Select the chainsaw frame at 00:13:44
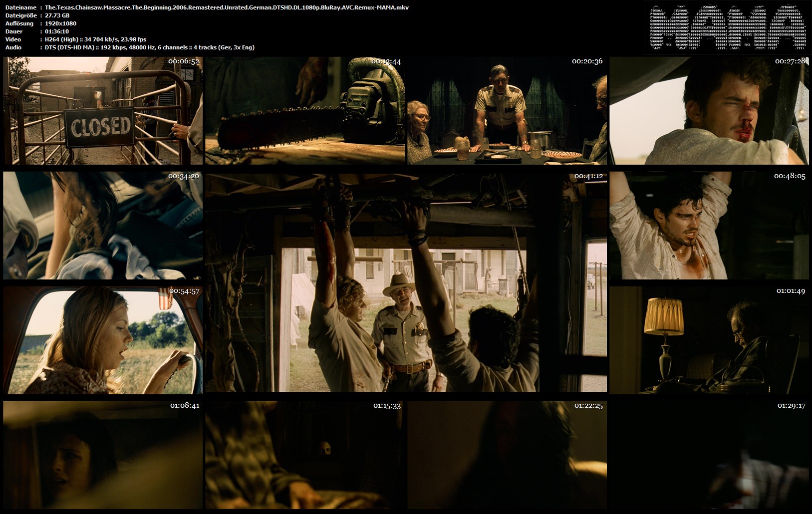Screen dimensions: 812x514 pyautogui.click(x=305, y=110)
